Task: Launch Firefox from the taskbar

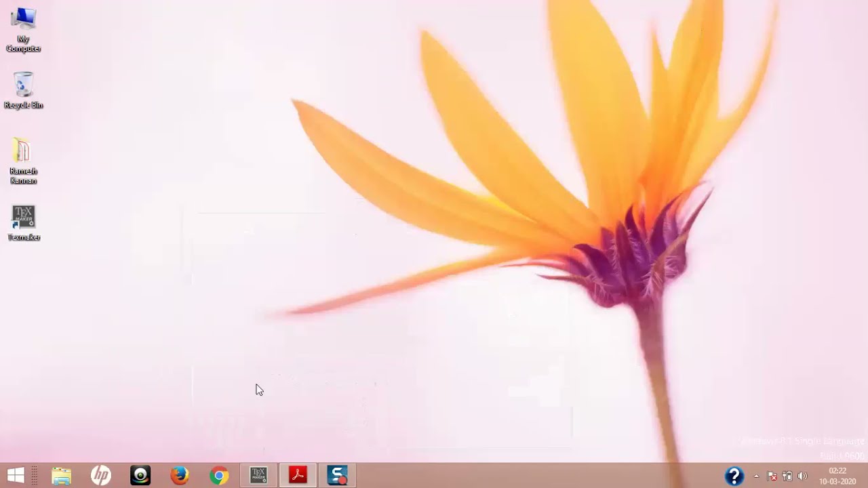Action: pos(180,476)
